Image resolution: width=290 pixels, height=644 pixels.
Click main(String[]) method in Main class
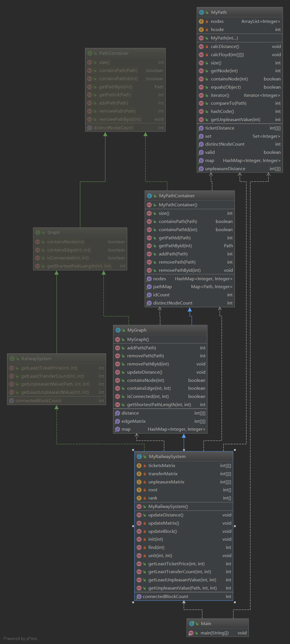tap(215, 633)
